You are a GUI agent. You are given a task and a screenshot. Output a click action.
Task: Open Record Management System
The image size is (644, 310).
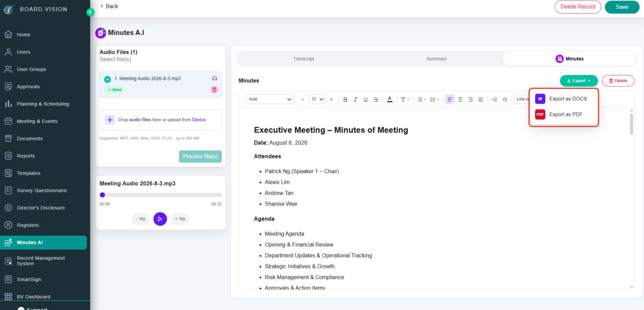point(41,261)
